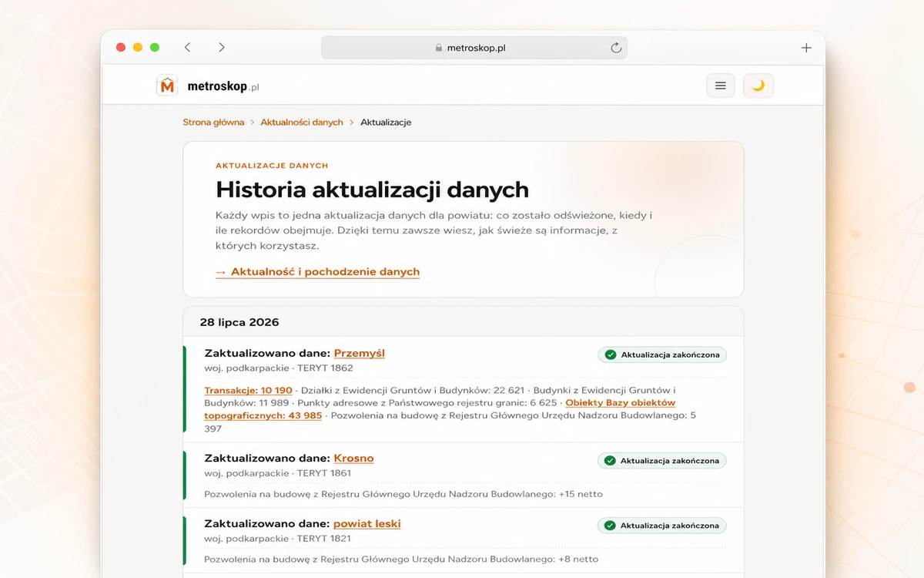Follow Aktualność i pochodzenie danych link
924x578 pixels.
tap(317, 272)
